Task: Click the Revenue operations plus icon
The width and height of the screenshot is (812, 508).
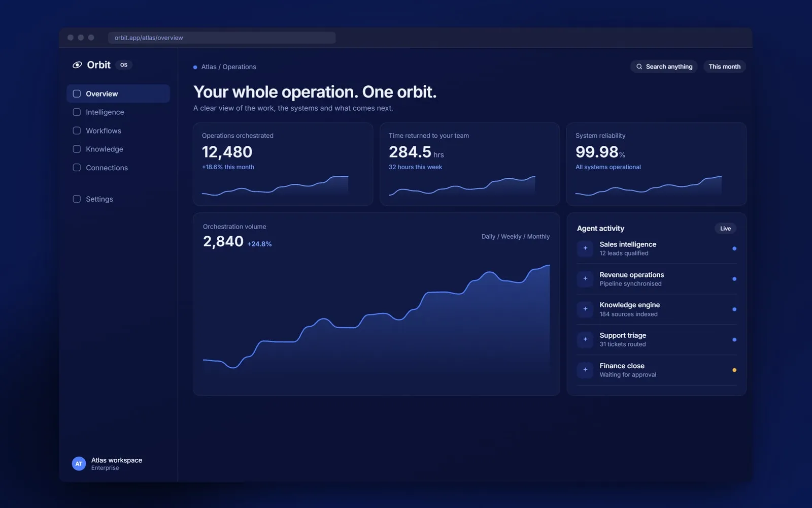Action: coord(585,279)
